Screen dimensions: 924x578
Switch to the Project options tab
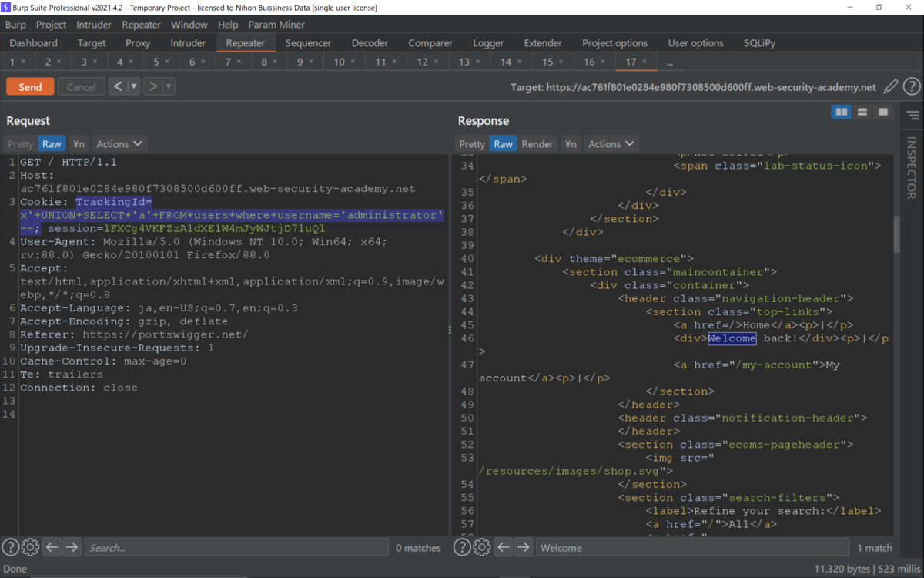[614, 43]
